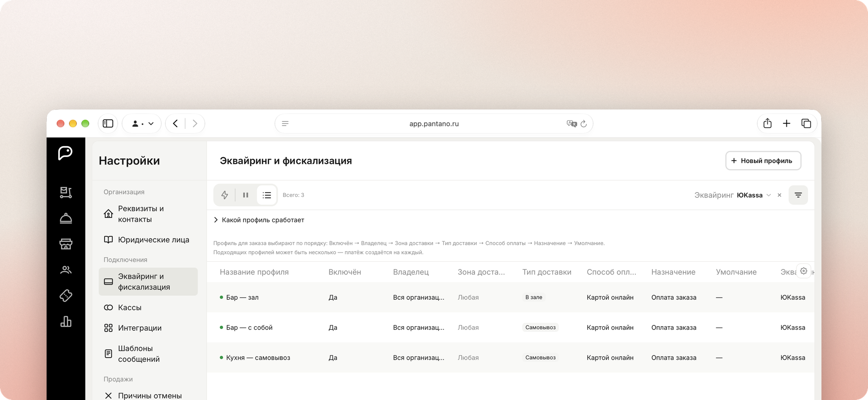Open the customers people icon in dark sidebar
The height and width of the screenshot is (400, 868).
(x=66, y=270)
